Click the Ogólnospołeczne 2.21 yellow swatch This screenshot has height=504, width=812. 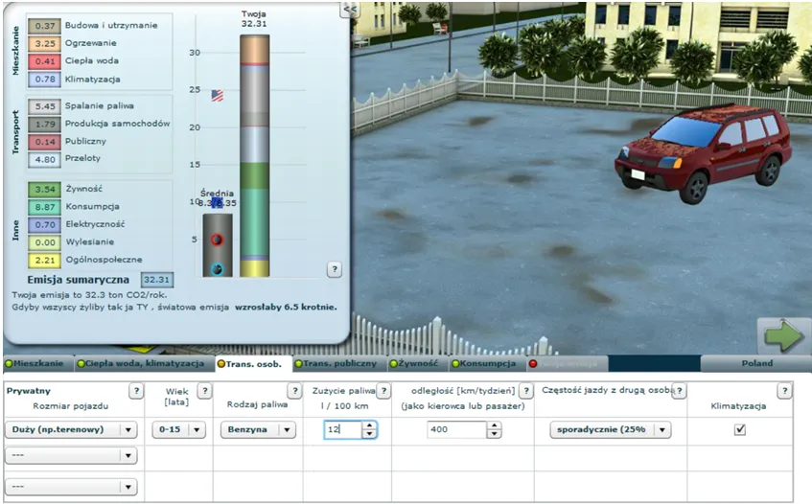44,260
